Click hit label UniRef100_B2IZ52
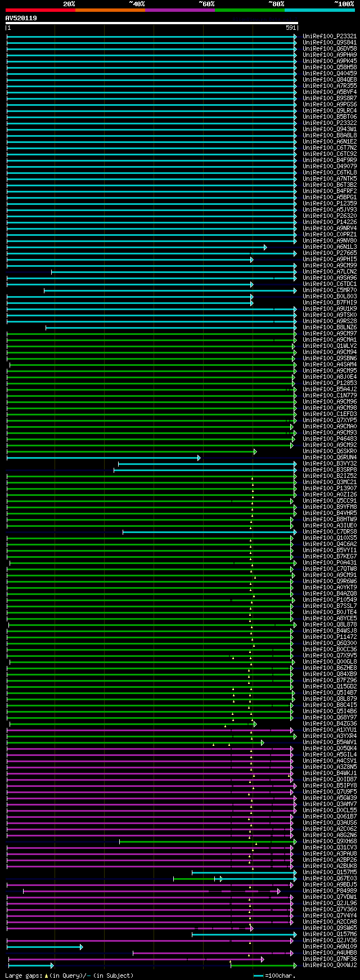This screenshot has width=360, height=980. pos(330,476)
